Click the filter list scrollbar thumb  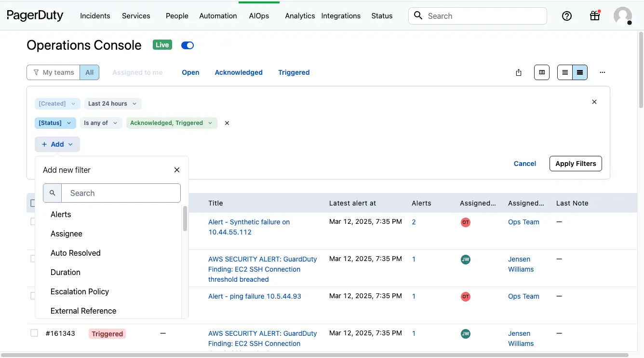pos(185,219)
